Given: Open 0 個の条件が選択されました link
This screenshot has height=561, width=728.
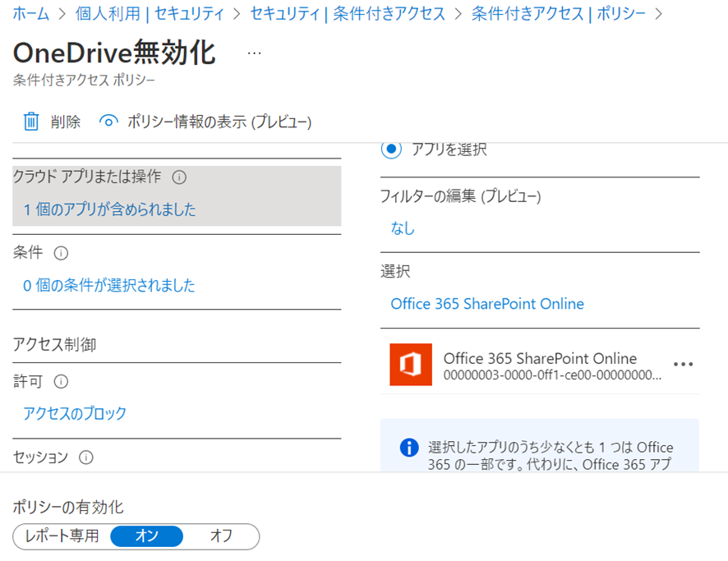Looking at the screenshot, I should click(109, 285).
